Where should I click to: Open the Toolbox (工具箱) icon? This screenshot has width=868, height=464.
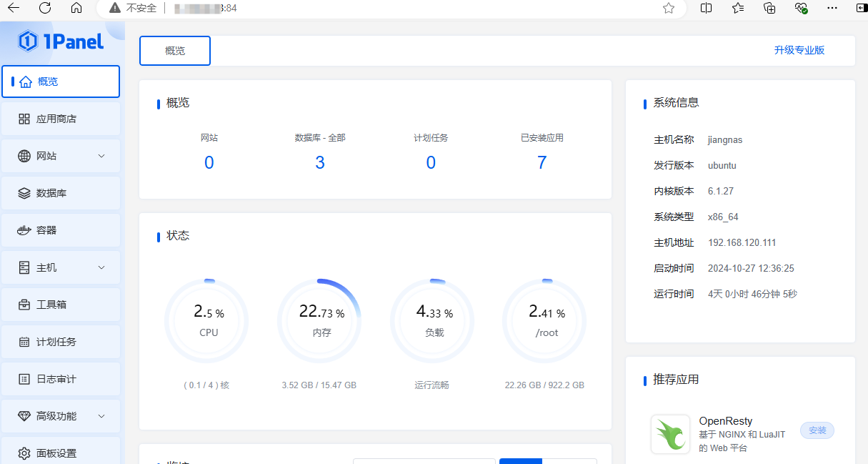point(24,305)
